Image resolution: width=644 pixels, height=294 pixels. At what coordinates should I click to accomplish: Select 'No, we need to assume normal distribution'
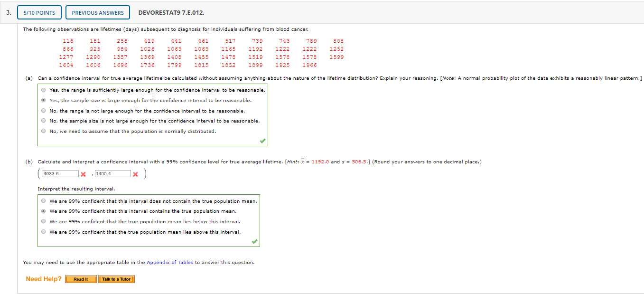[43, 131]
